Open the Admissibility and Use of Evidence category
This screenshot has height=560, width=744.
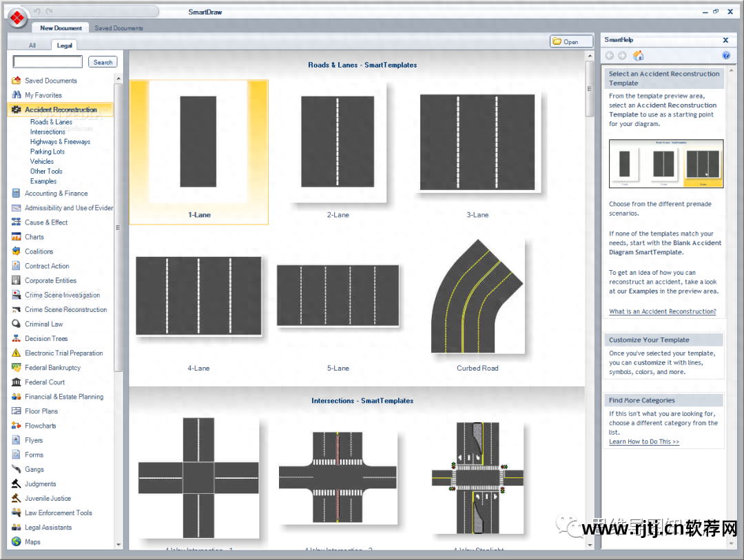[x=69, y=208]
